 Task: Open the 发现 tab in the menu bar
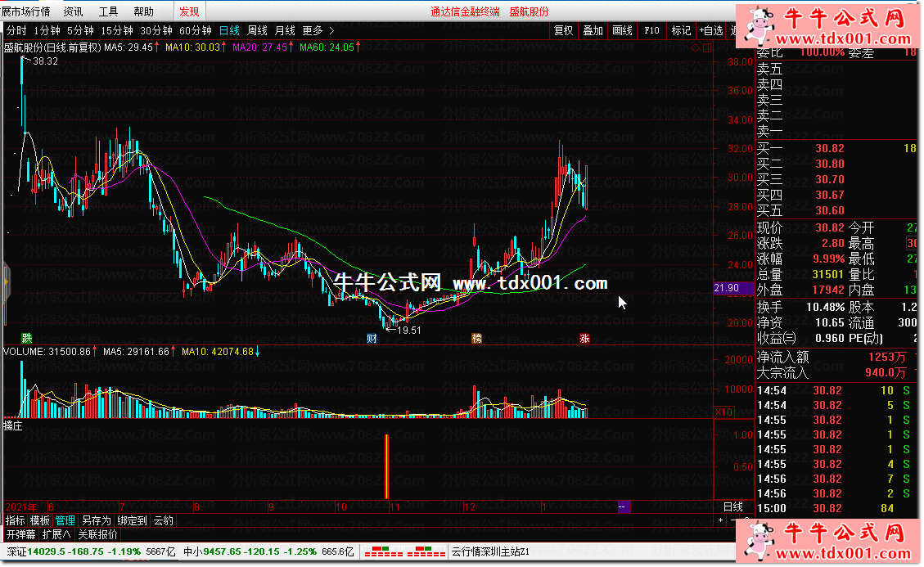(x=190, y=11)
